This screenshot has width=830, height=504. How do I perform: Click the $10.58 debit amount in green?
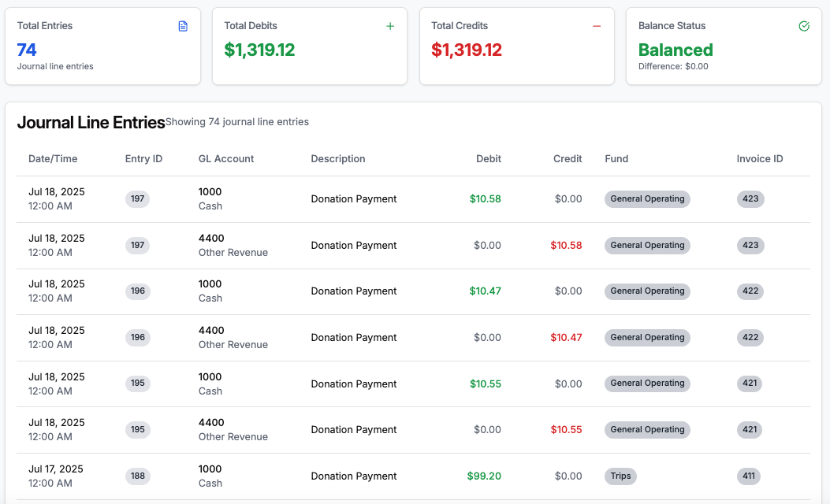click(485, 199)
